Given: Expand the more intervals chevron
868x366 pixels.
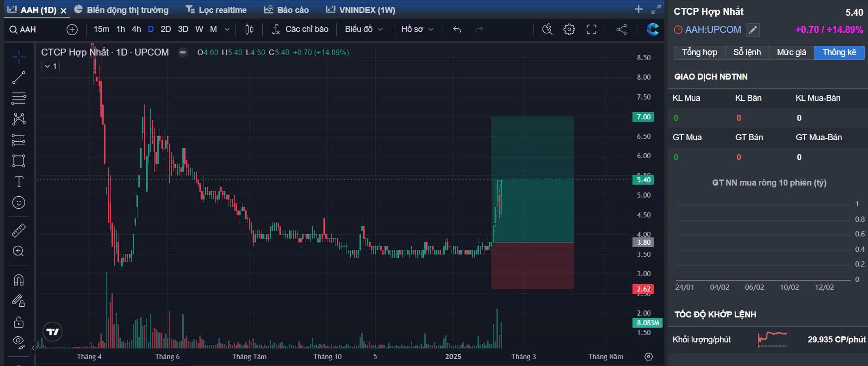Looking at the screenshot, I should (x=227, y=30).
